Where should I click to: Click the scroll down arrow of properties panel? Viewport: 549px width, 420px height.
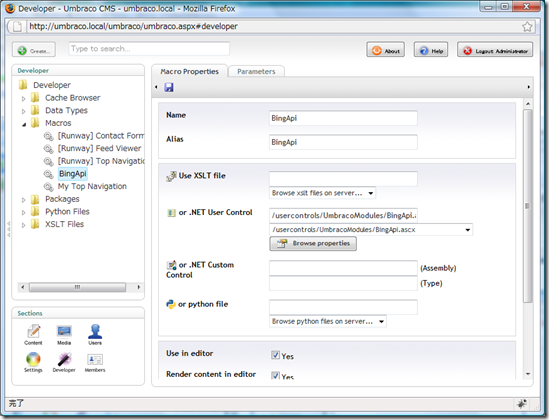528,374
